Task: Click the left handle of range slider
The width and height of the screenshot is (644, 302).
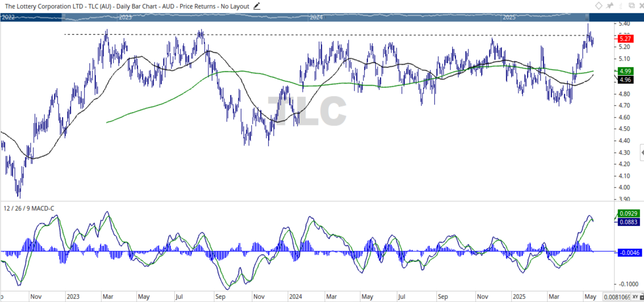Action: point(63,17)
